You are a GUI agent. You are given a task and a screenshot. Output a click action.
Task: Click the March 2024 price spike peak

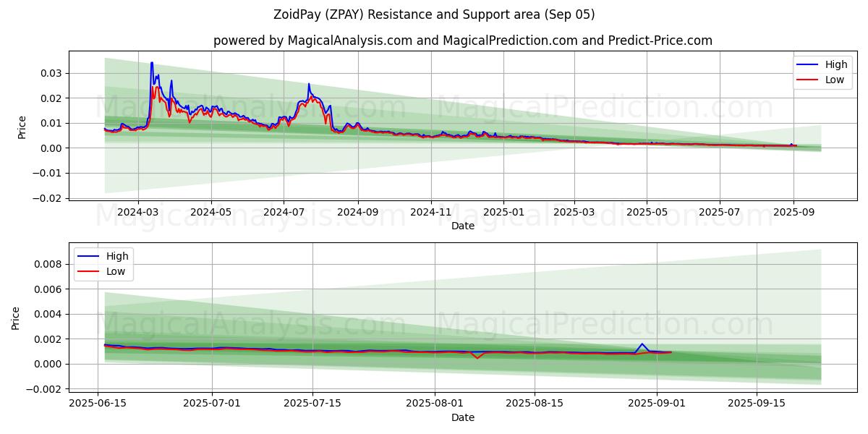pos(152,63)
